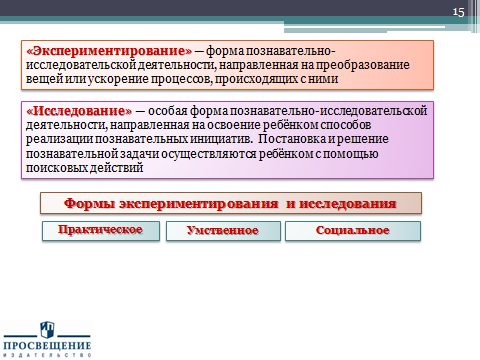The height and width of the screenshot is (360, 480).
Task: Click the shield emblem above ПРОСВЕЩЕНИЕ
Action: click(x=47, y=330)
